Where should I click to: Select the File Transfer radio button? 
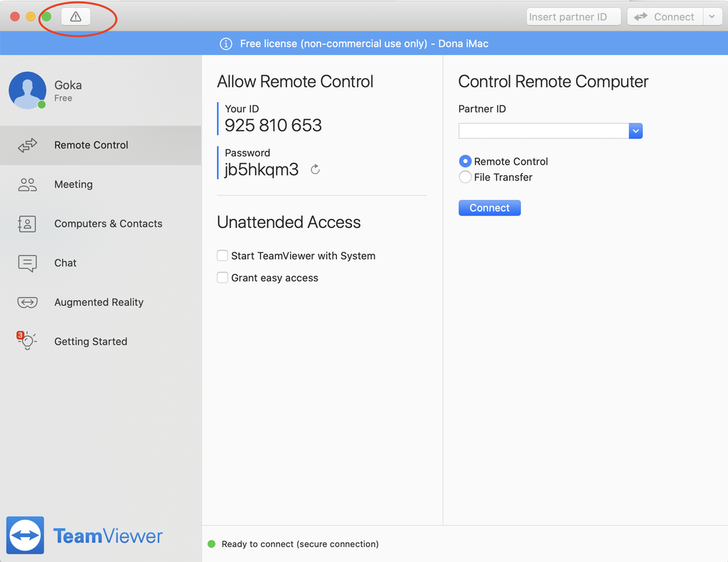(465, 177)
